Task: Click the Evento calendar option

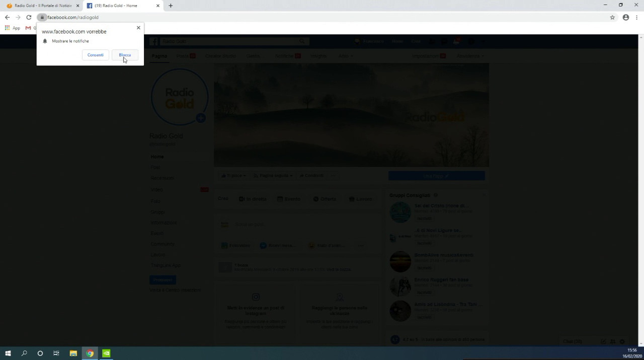Action: coord(289,199)
